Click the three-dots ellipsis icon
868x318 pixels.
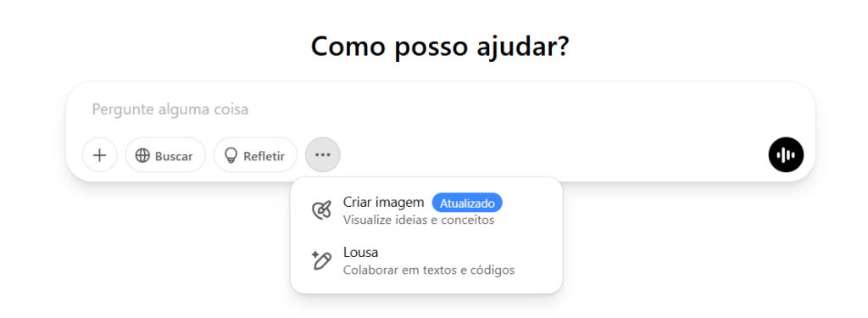pos(323,155)
